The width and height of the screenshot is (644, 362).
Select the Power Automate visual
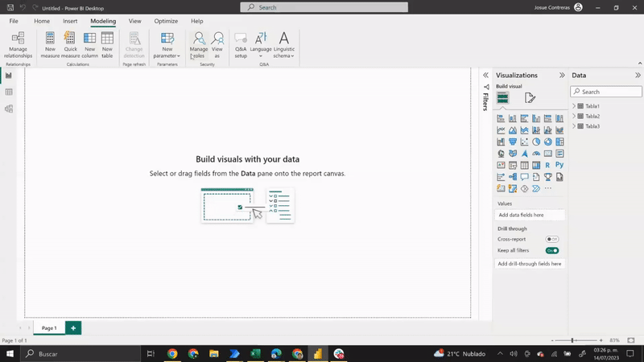tap(536, 188)
